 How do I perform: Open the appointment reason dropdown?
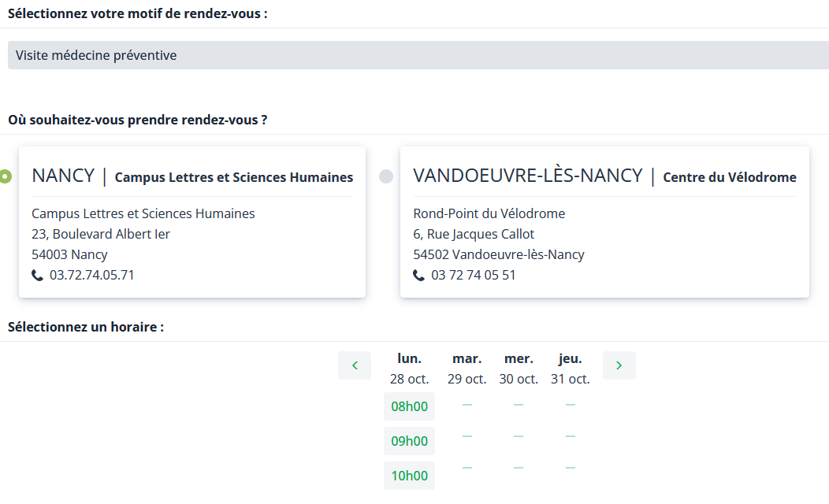[x=418, y=55]
